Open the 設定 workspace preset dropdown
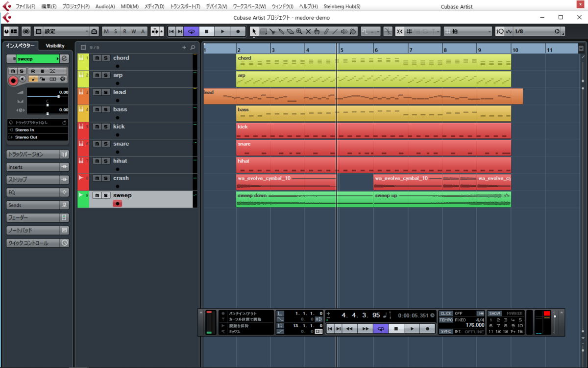588x368 pixels. 66,31
